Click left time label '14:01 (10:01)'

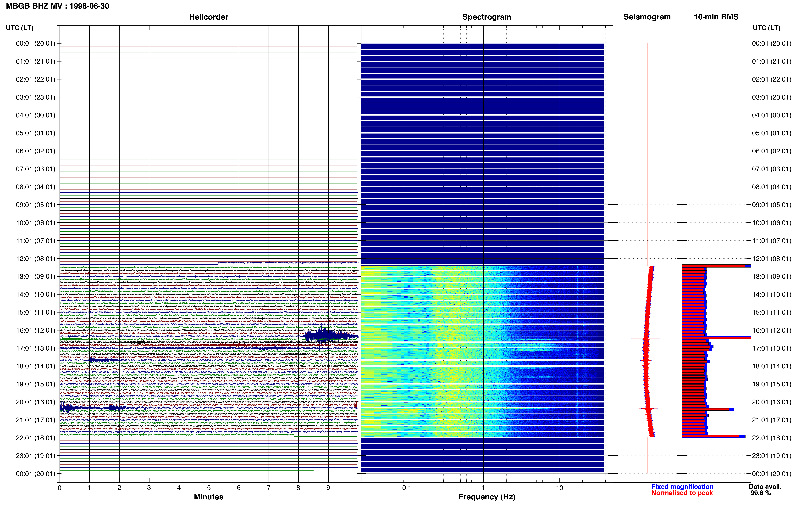[x=36, y=294]
